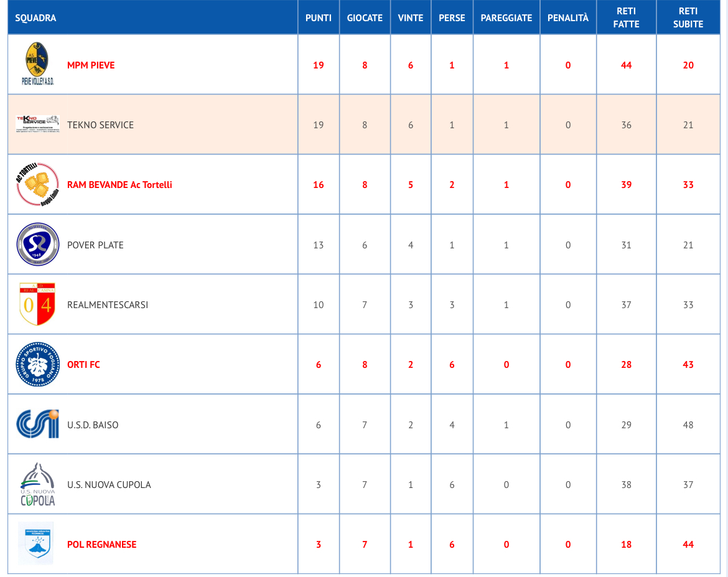Select U.S.D. Baiso's goals scored value 29

click(627, 425)
